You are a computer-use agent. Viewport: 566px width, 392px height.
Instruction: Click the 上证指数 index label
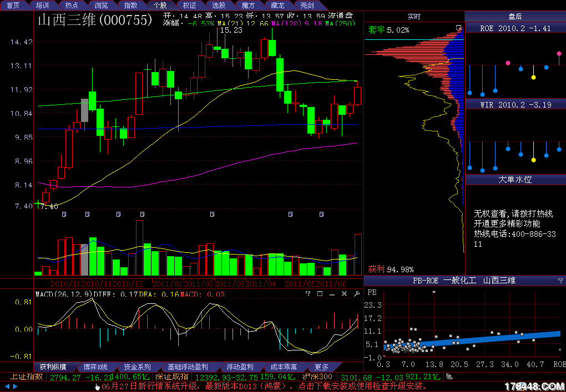pyautogui.click(x=26, y=377)
